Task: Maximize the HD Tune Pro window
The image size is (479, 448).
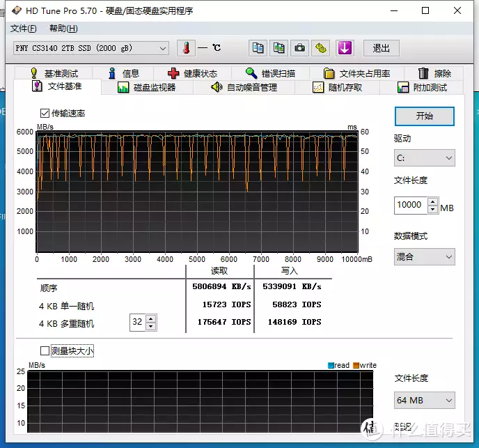Action: tap(425, 10)
